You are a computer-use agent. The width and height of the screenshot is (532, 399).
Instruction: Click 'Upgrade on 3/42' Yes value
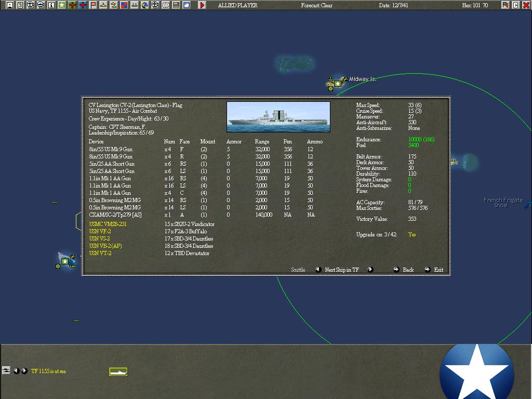(x=412, y=234)
